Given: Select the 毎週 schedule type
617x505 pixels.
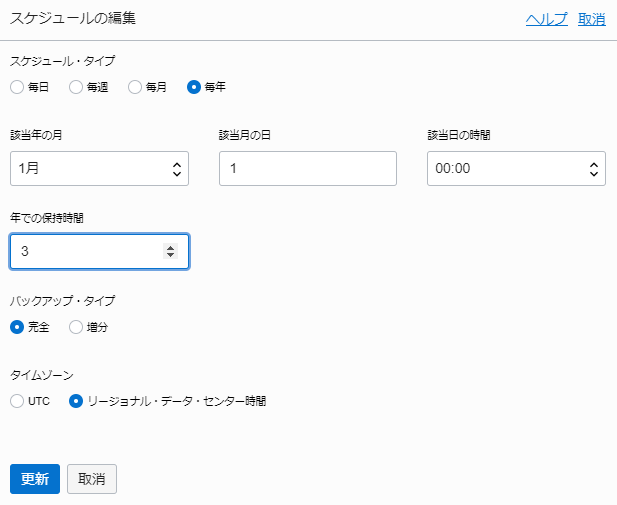Looking at the screenshot, I should coord(76,87).
